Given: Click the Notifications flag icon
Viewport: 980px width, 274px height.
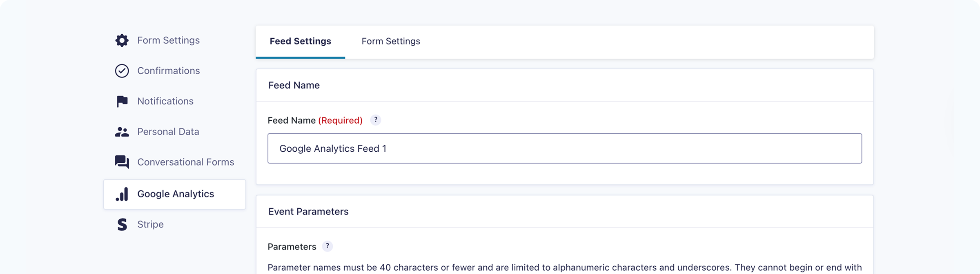Looking at the screenshot, I should [122, 101].
